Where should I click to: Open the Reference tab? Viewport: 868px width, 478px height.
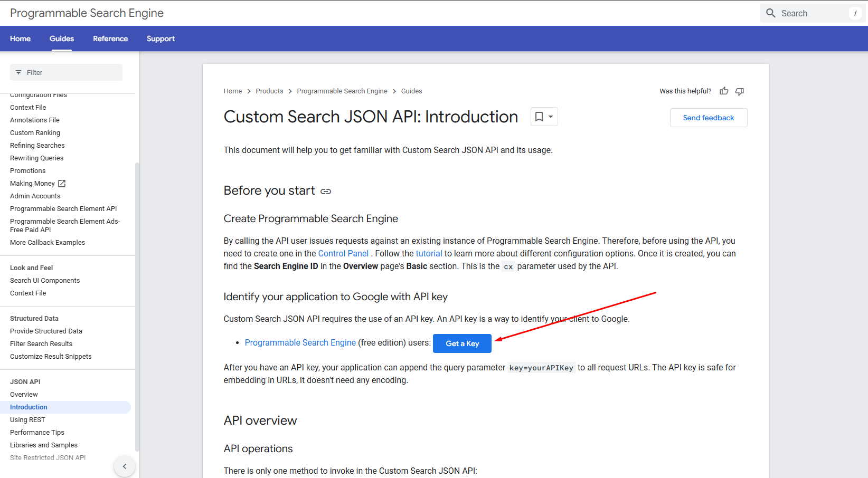coord(110,39)
